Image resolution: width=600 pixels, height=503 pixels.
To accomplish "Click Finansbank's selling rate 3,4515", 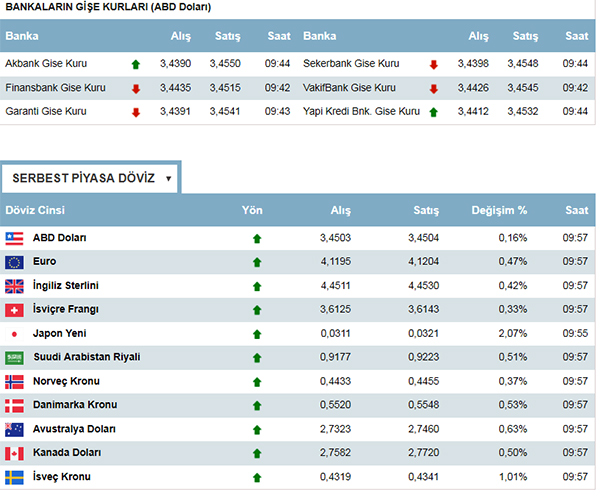I will coord(225,88).
